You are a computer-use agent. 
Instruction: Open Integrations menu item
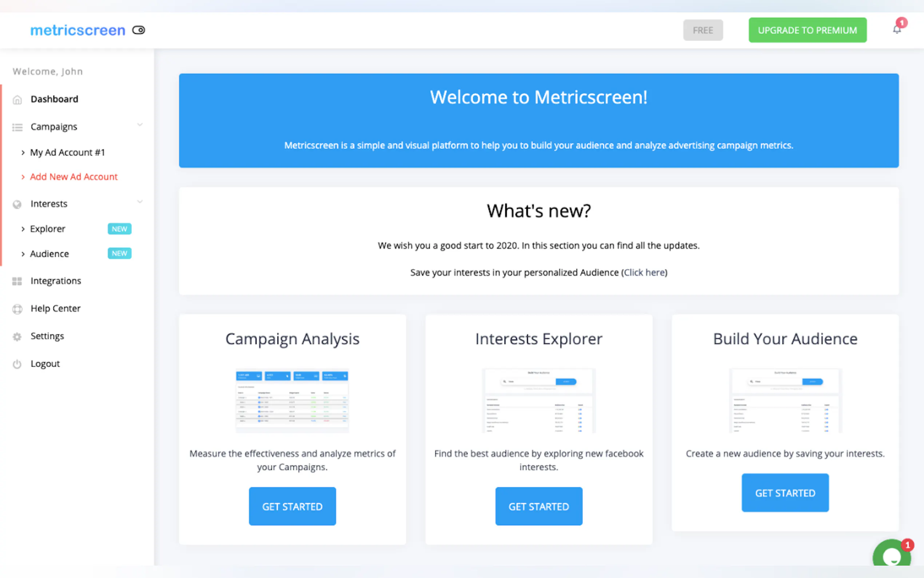point(56,281)
